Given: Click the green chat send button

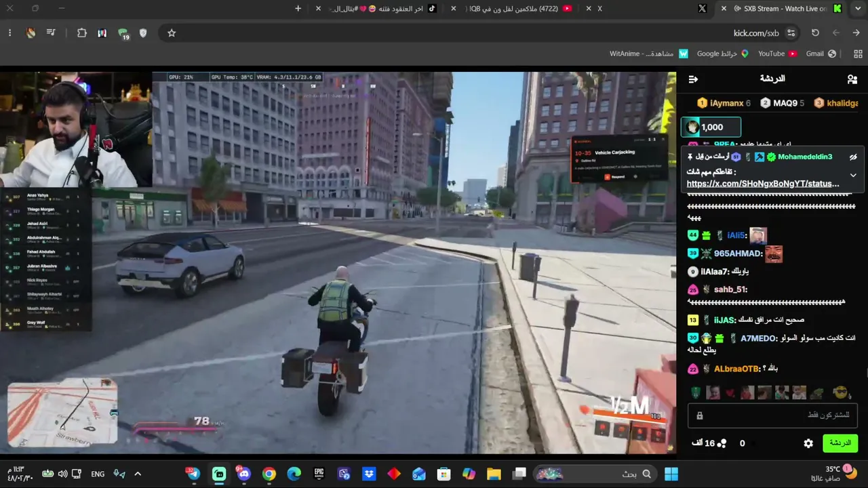Looking at the screenshot, I should [x=840, y=443].
